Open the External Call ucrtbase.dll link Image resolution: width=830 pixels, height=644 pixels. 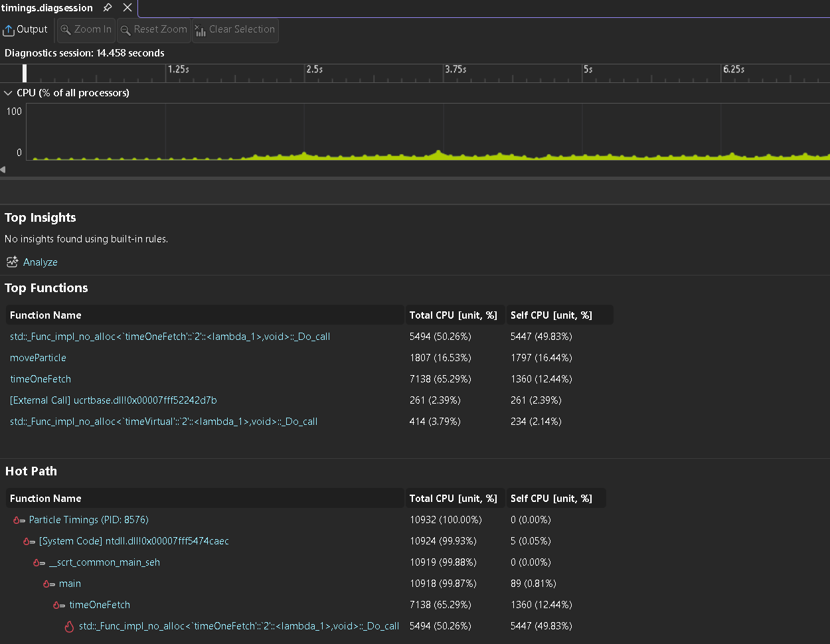[x=114, y=400]
